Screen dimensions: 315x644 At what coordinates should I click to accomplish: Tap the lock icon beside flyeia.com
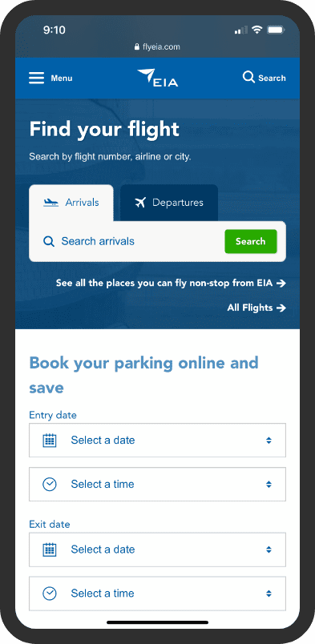coord(137,46)
